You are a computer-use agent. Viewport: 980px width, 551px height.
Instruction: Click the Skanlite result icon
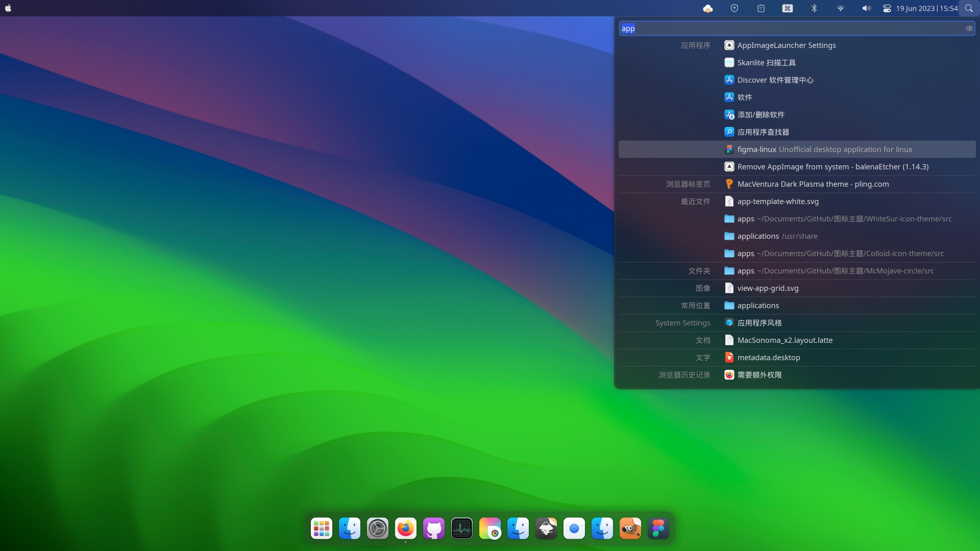pyautogui.click(x=729, y=63)
